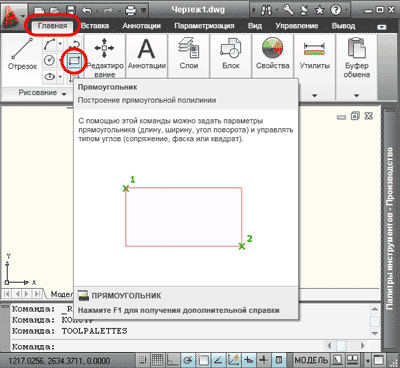Switch to the Вывод ribbon tab
This screenshot has height=368, width=400.
coord(343,26)
